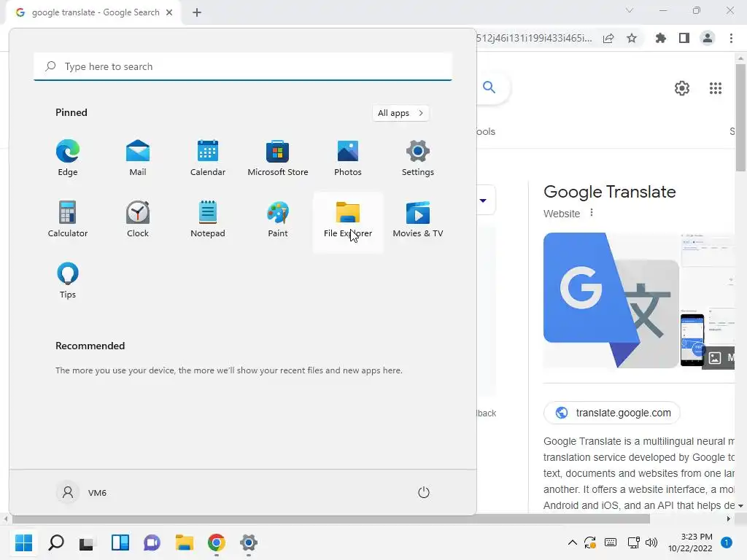Image resolution: width=747 pixels, height=560 pixels.
Task: Open the notification count badge
Action: (x=727, y=542)
